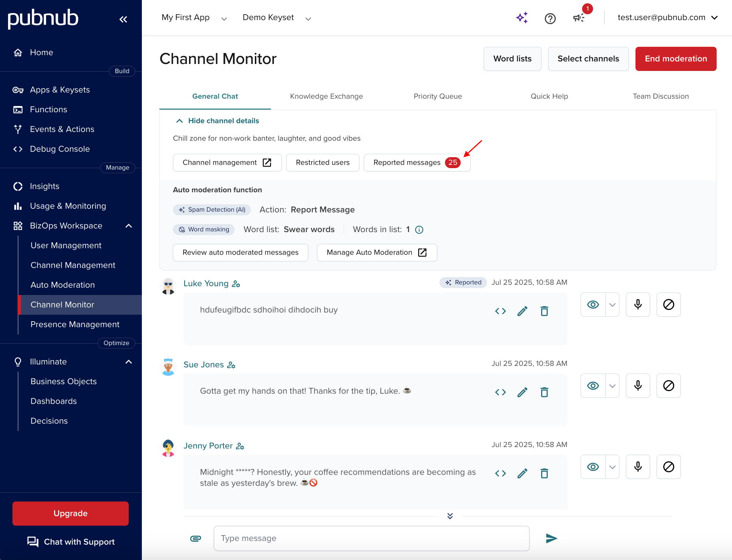Edit Sue Jones's message with pencil icon
The height and width of the screenshot is (560, 732).
point(522,392)
